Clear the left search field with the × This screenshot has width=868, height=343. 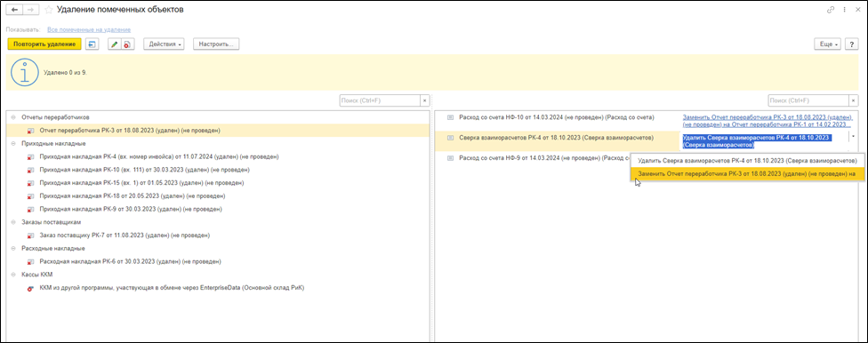424,100
